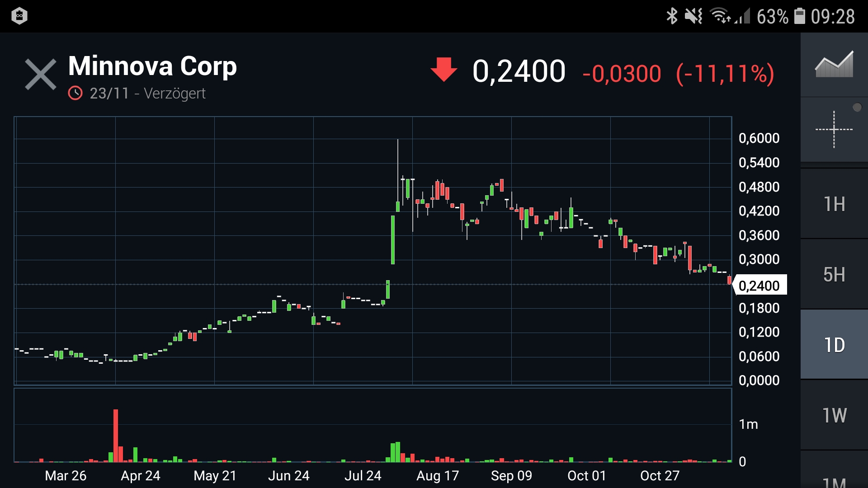The height and width of the screenshot is (488, 868).
Task: Tap the red down arrow indicator
Action: pyautogui.click(x=443, y=70)
